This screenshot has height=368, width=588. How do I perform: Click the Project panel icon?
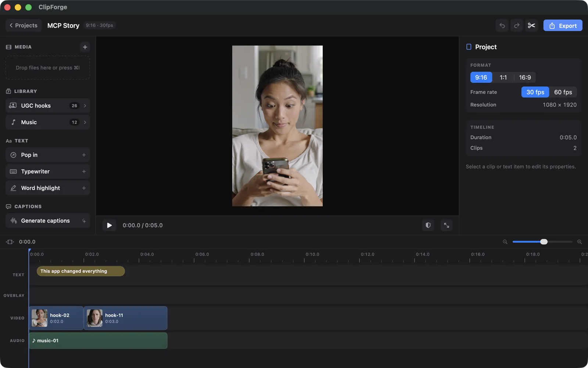[x=469, y=47]
